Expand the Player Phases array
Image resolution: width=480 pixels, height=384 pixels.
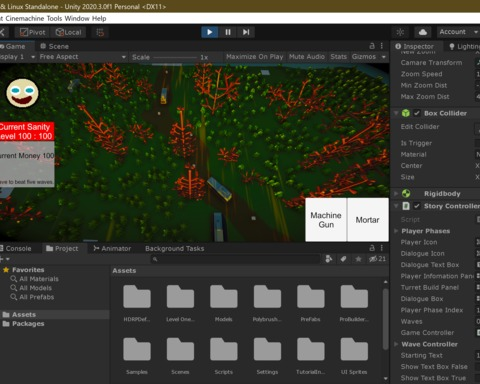[x=396, y=231]
